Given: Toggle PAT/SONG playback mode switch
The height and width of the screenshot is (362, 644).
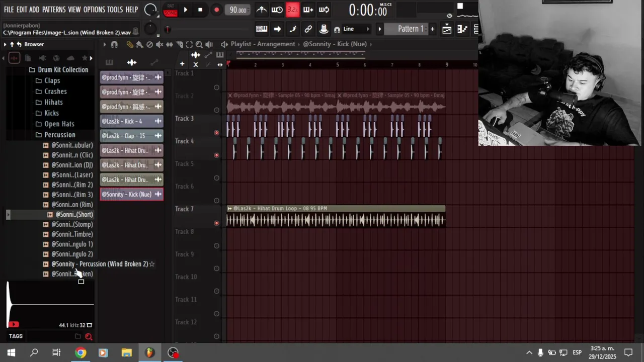Looking at the screenshot, I should pos(171,10).
